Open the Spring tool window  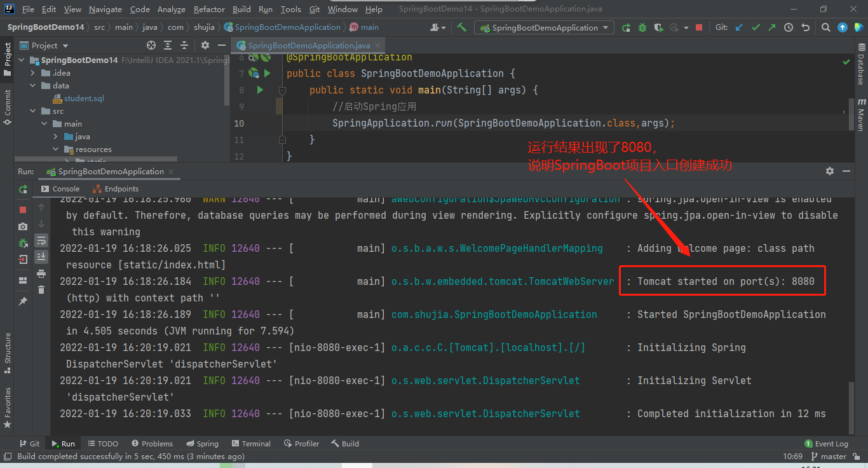[x=203, y=444]
